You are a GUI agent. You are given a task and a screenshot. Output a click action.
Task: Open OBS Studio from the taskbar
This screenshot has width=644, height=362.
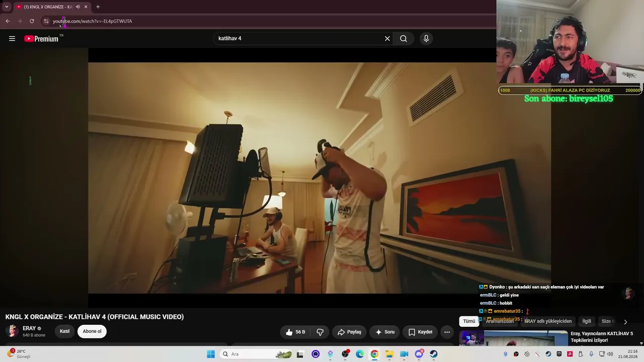point(345,354)
